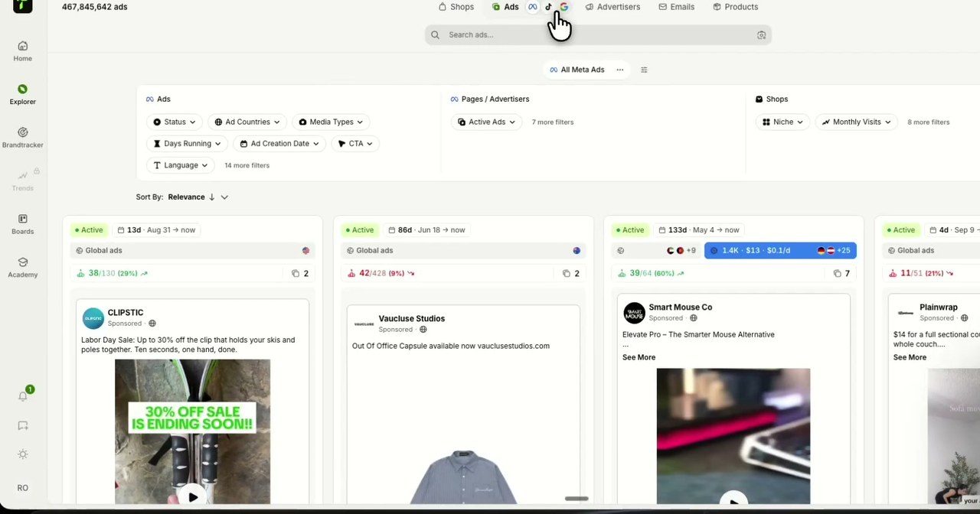Open the Days Running filter dropdown
Screen dimensions: 980x514
coord(187,143)
